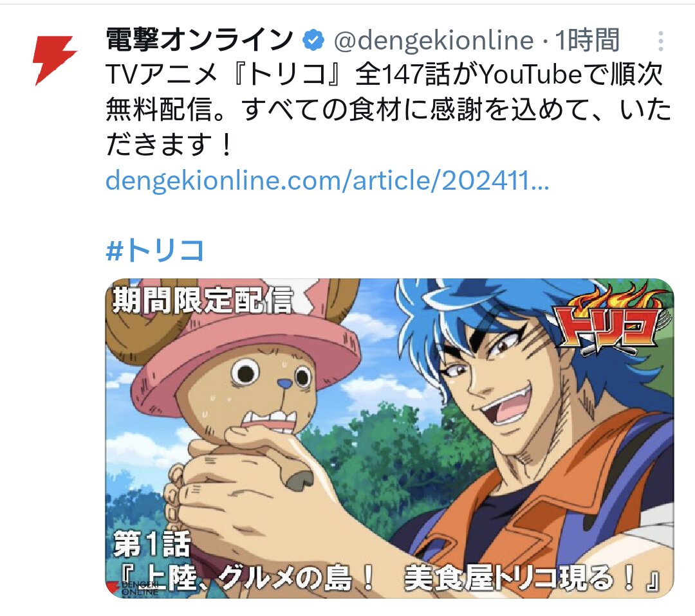This screenshot has height=616, width=695.
Task: Click the YouTubeで順次 text in tweet
Action: point(570,75)
